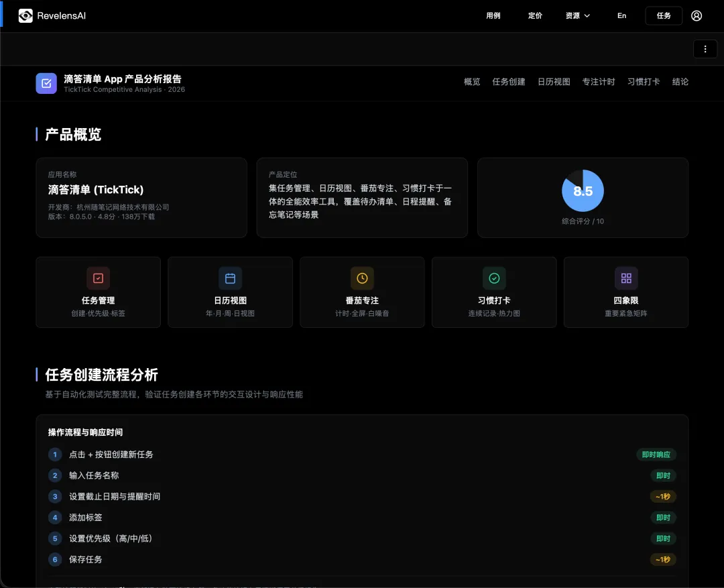Jump to the 日历视图 section tab
Image resolution: width=724 pixels, height=588 pixels.
click(x=554, y=82)
